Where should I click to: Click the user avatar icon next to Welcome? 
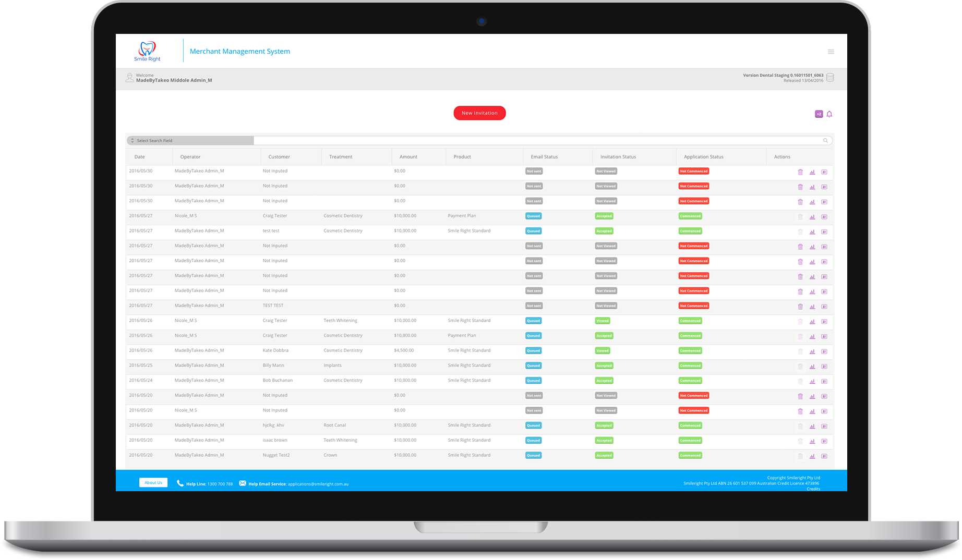click(129, 78)
